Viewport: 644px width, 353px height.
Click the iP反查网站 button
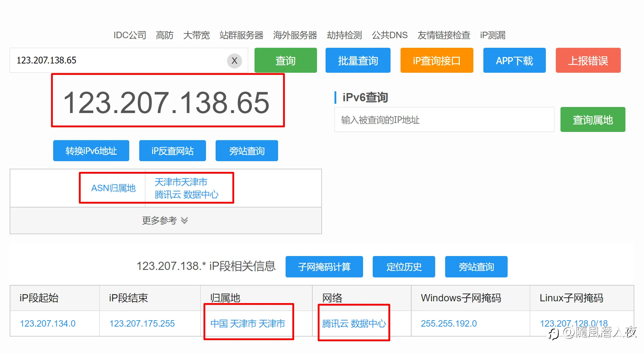pos(172,150)
